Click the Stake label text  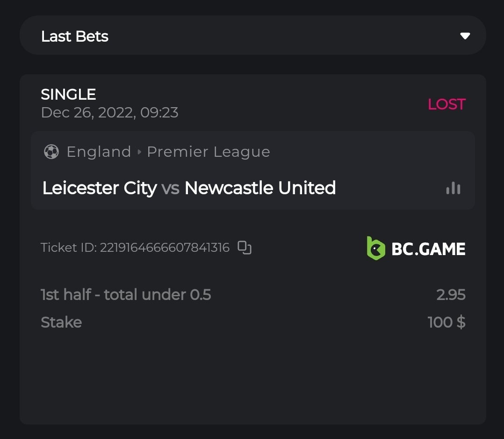tap(61, 322)
